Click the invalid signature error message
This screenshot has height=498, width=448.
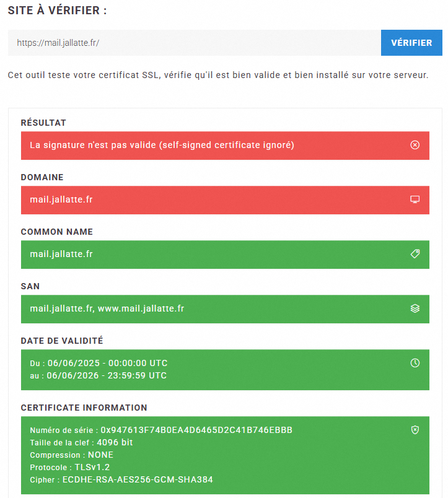162,146
